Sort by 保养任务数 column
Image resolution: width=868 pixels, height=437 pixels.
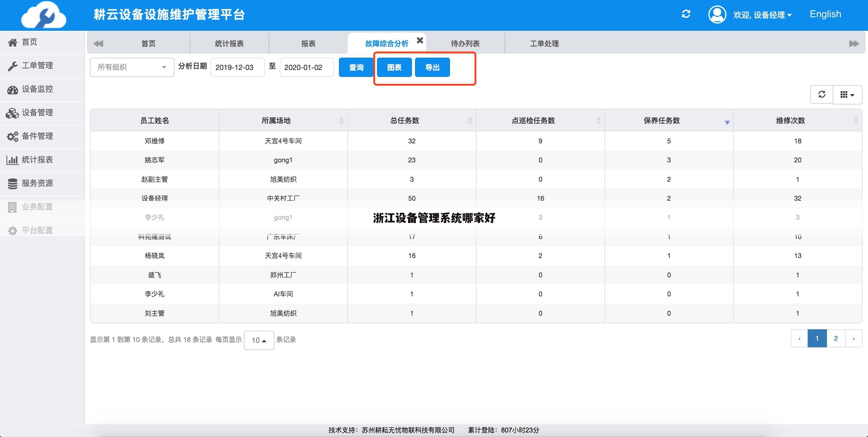(x=669, y=120)
